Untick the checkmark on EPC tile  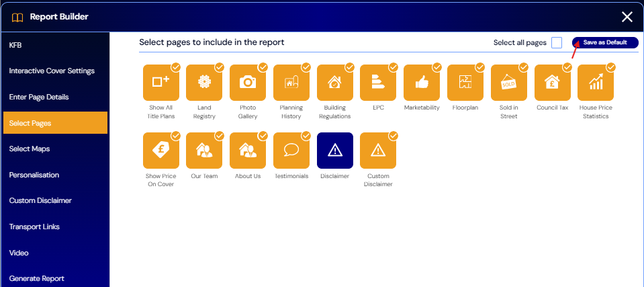pos(393,67)
